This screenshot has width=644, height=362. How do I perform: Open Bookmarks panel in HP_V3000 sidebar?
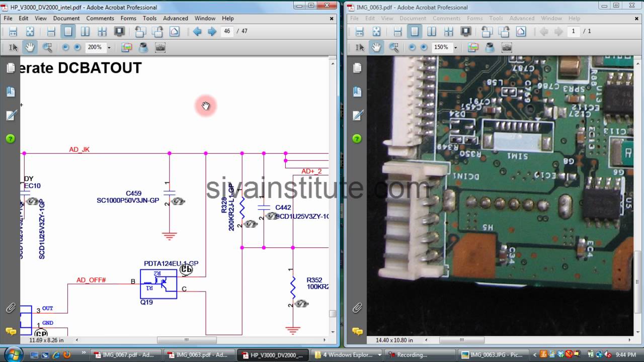[x=11, y=92]
